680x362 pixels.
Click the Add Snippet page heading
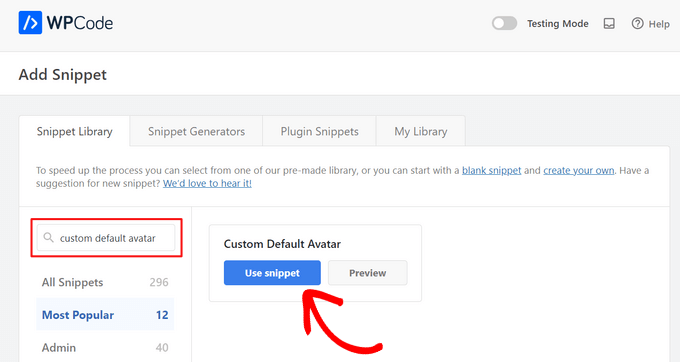[62, 75]
